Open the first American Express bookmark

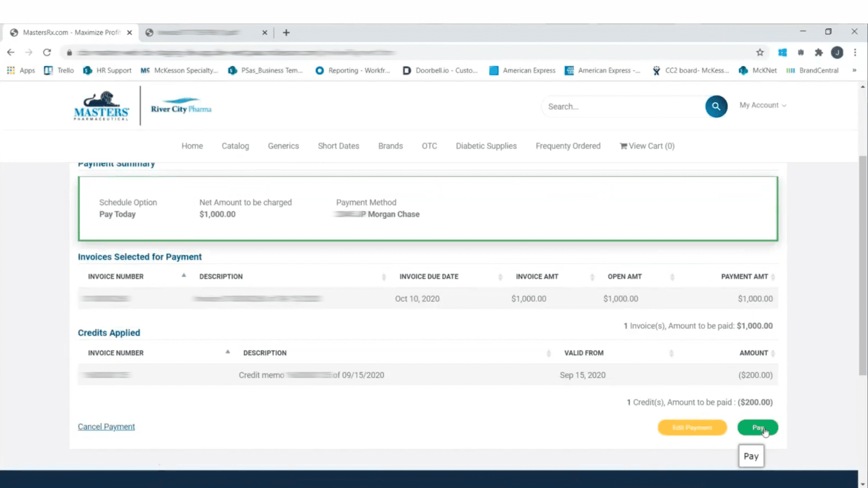pyautogui.click(x=522, y=70)
